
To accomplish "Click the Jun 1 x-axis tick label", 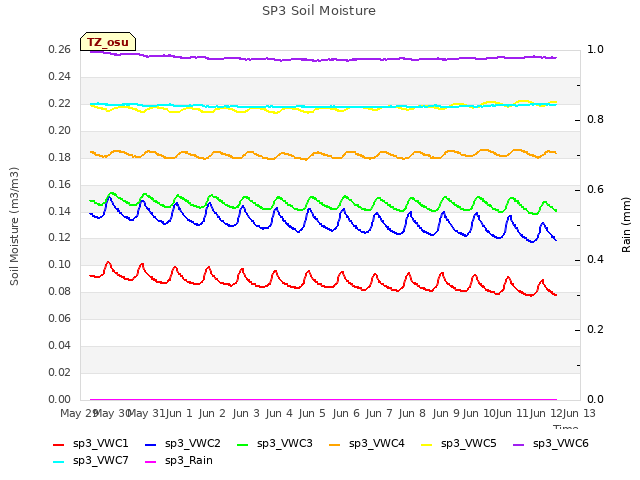I will coord(179,413).
